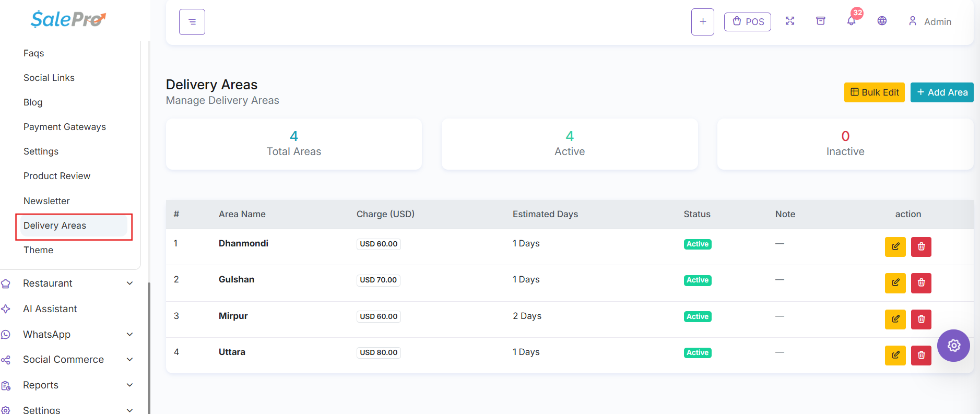Delete the Gulshan delivery area
The width and height of the screenshot is (980, 414).
922,283
